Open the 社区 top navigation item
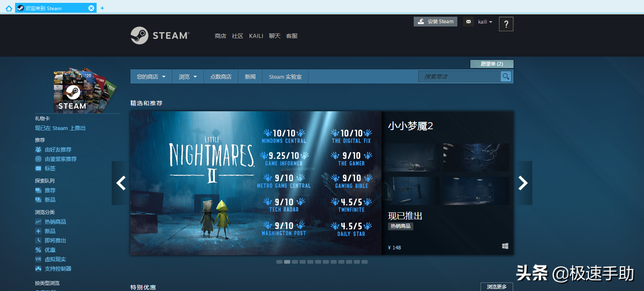Viewport: 644px width, 291px height. pyautogui.click(x=238, y=36)
